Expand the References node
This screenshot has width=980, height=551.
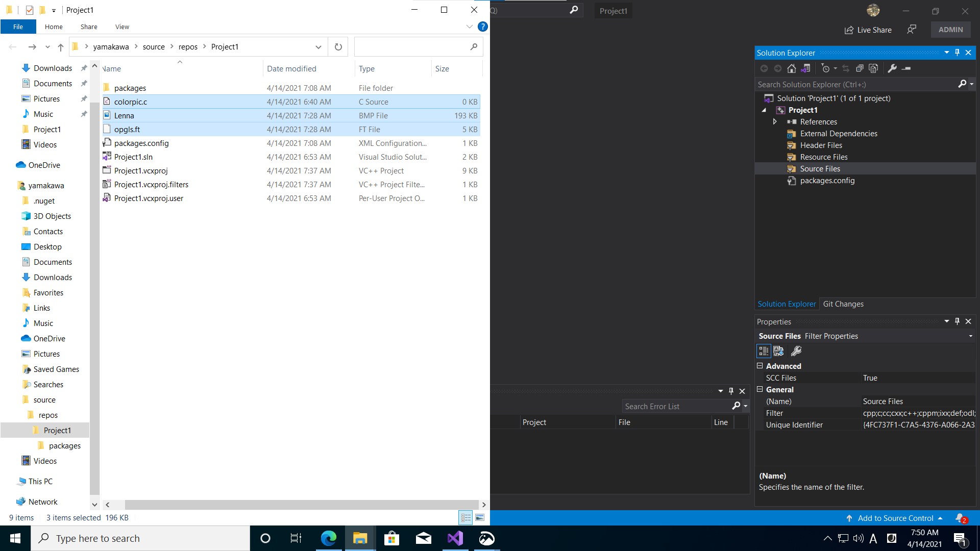[x=775, y=121]
